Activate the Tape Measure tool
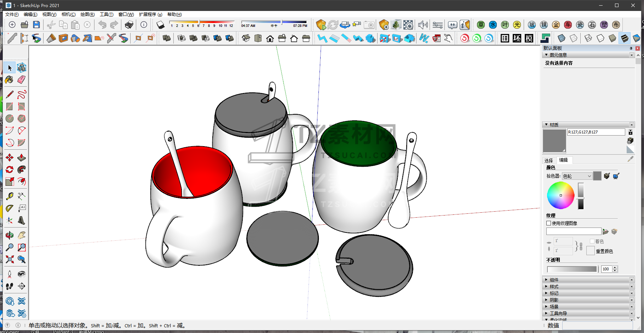This screenshot has height=333, width=644. [10, 196]
